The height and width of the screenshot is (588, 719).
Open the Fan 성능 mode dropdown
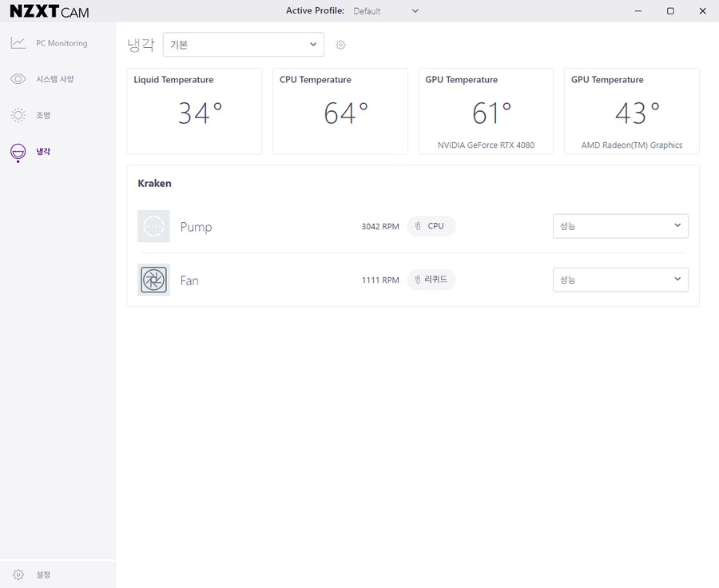(621, 280)
